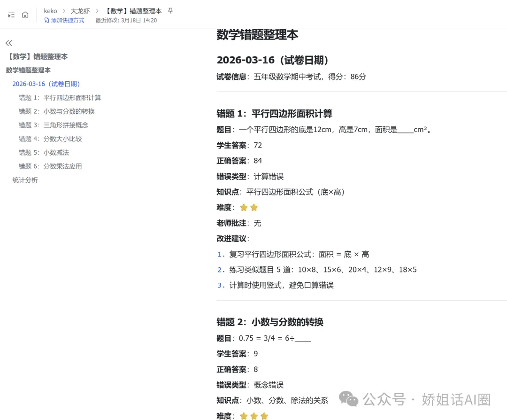
Task: Click the star rating under 错题 1 难度
Action: 249,207
